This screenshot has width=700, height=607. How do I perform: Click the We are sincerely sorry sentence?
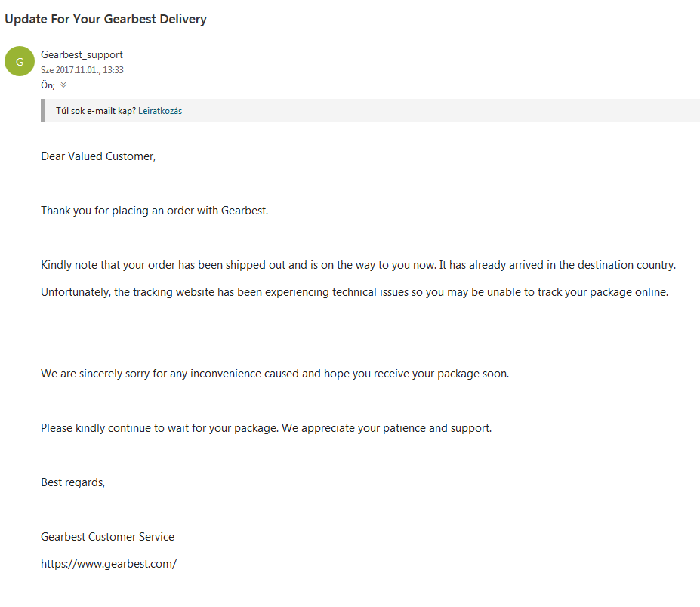[275, 374]
